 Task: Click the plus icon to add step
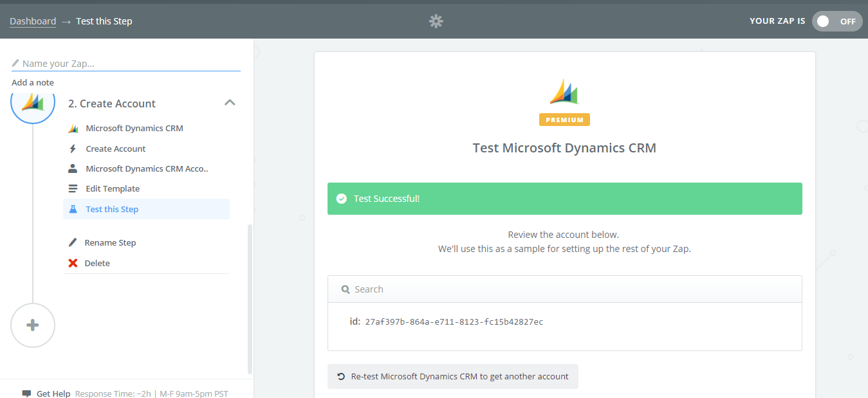tap(33, 325)
